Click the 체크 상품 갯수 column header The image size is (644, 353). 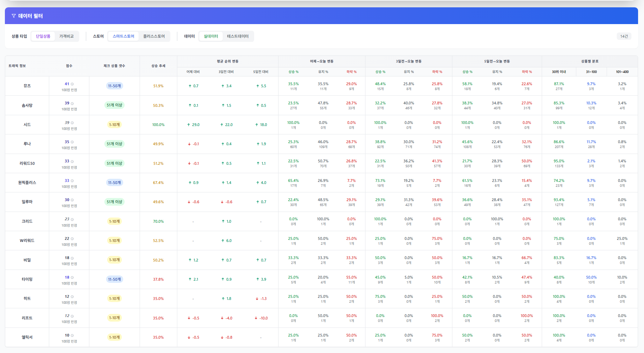pos(114,66)
